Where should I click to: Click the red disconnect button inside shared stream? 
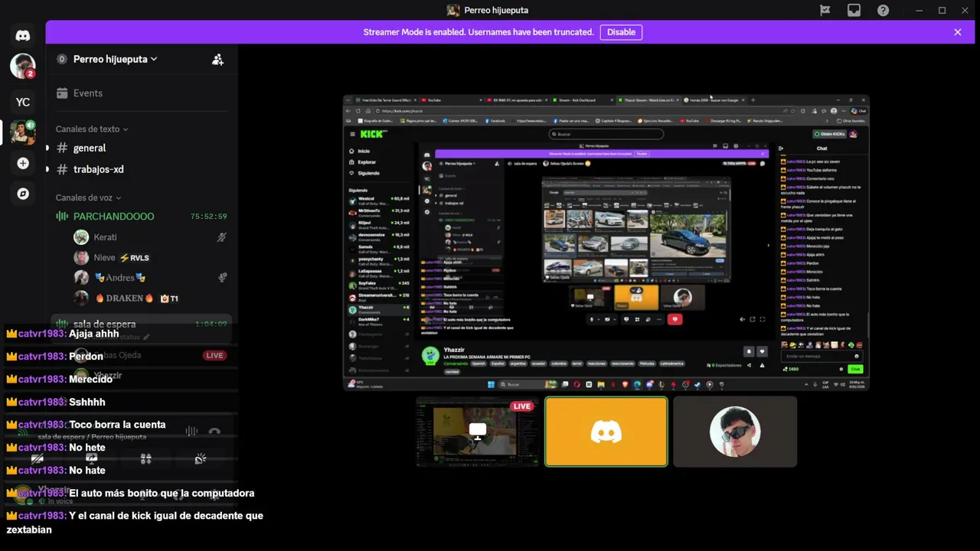pyautogui.click(x=675, y=319)
